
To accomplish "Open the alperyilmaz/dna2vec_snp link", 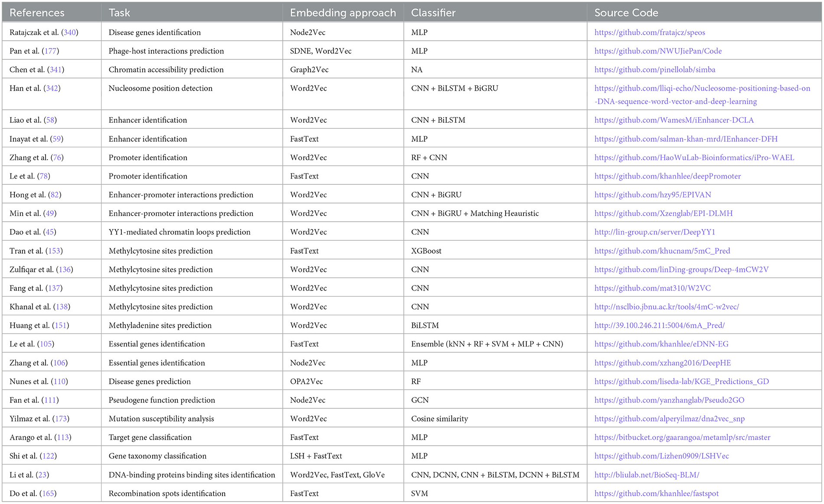I will 669,419.
